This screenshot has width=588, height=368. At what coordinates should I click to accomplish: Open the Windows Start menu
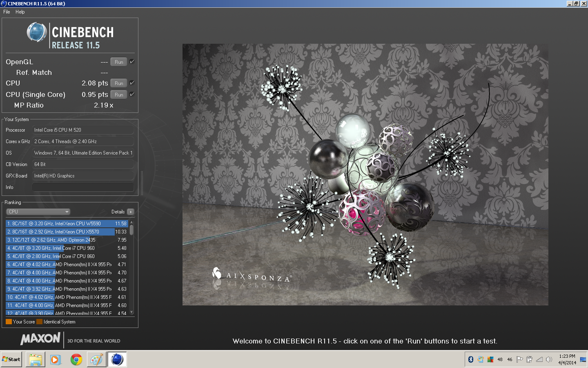click(11, 359)
